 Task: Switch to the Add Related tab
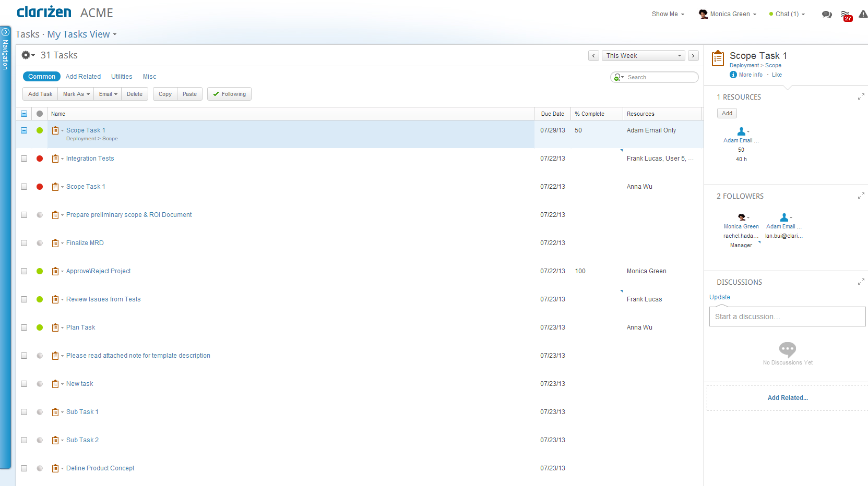coord(83,77)
